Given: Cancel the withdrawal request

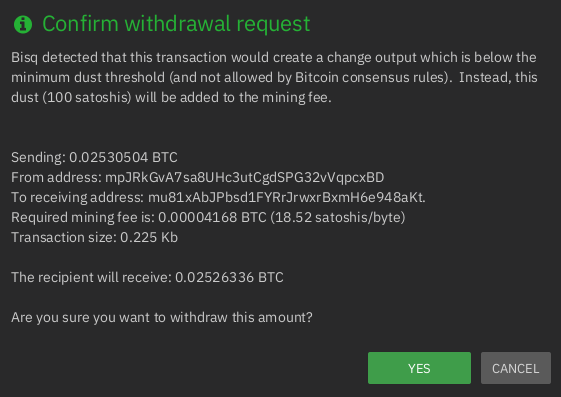Looking at the screenshot, I should [516, 368].
